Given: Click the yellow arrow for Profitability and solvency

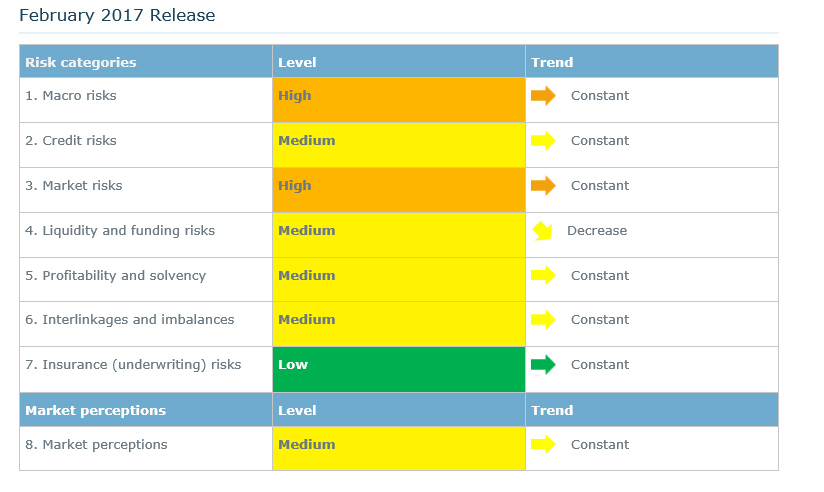Looking at the screenshot, I should point(543,276).
